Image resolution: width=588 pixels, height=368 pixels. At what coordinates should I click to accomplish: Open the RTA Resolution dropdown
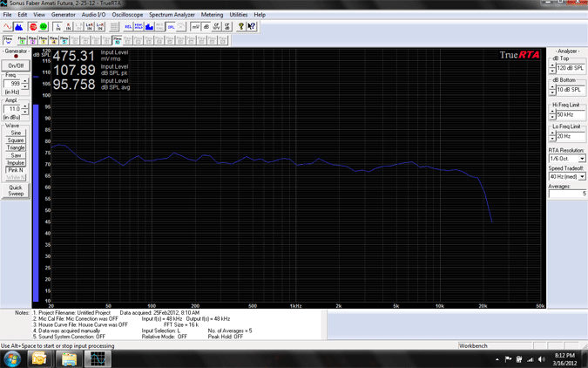pyautogui.click(x=582, y=159)
